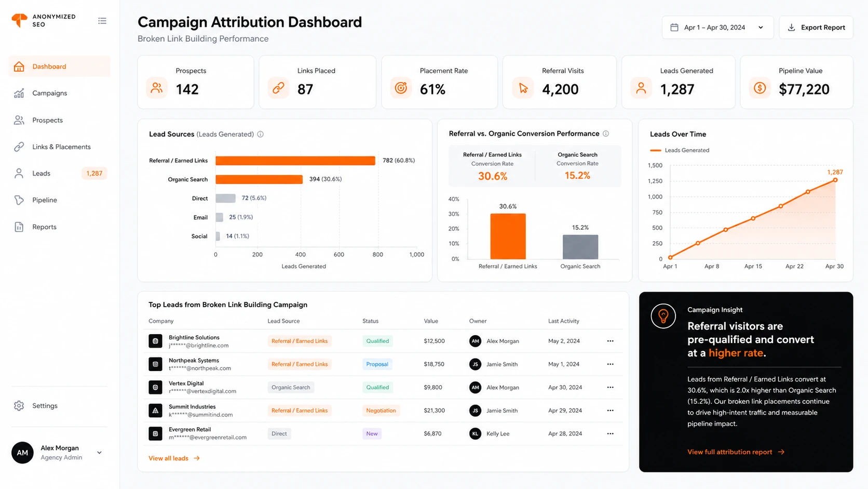This screenshot has width=868, height=489.
Task: Open row options for Vertex Digital
Action: click(x=611, y=387)
